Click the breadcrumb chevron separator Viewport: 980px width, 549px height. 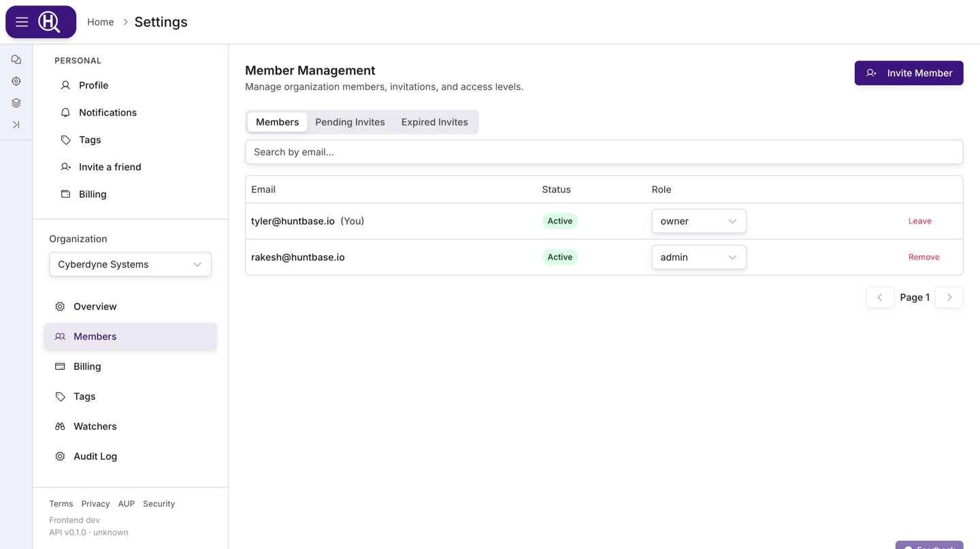(125, 22)
